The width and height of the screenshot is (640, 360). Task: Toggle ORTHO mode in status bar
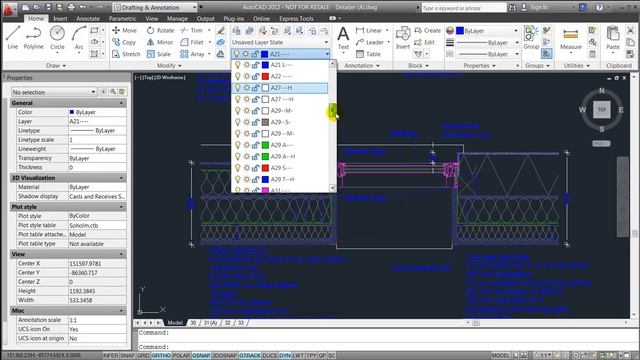pyautogui.click(x=161, y=356)
